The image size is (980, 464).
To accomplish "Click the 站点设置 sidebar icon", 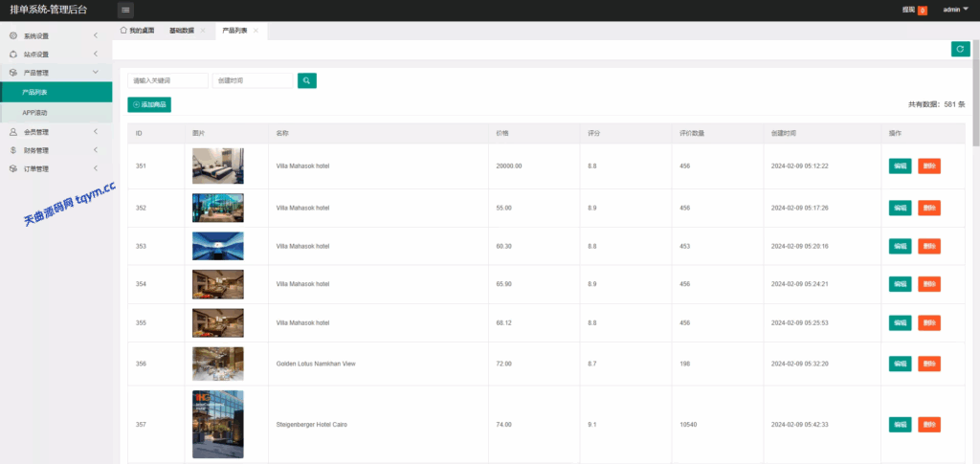I will pos(13,55).
